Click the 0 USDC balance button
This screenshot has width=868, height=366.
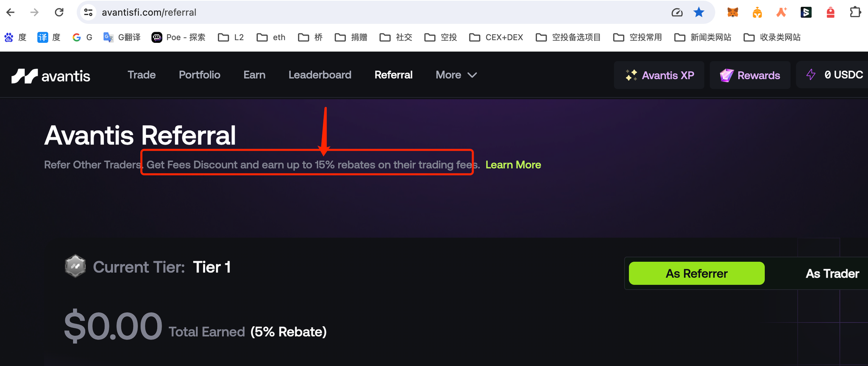(835, 75)
